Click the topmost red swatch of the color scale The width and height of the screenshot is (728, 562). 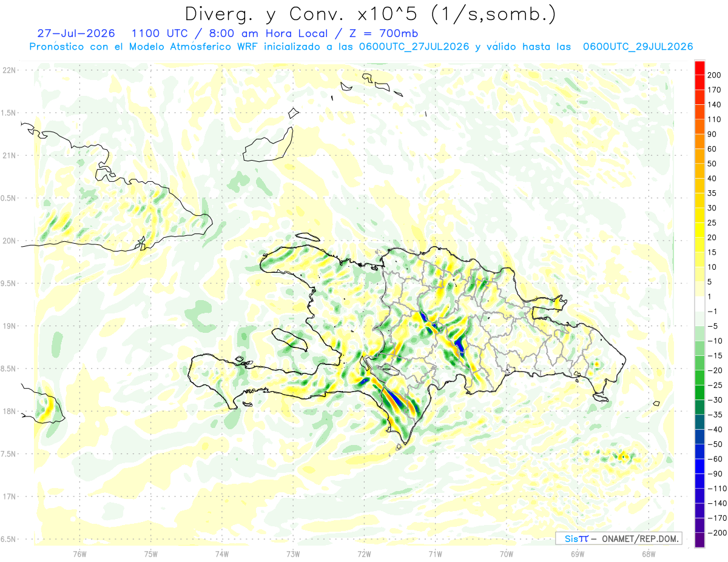pyautogui.click(x=699, y=67)
